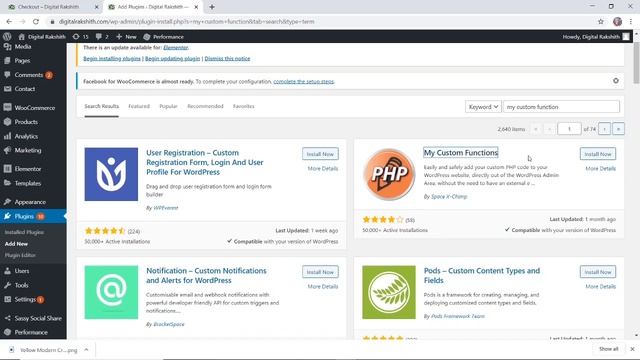Open author Space X-Chimp link
Screen dimensions: 640x360
tap(449, 196)
